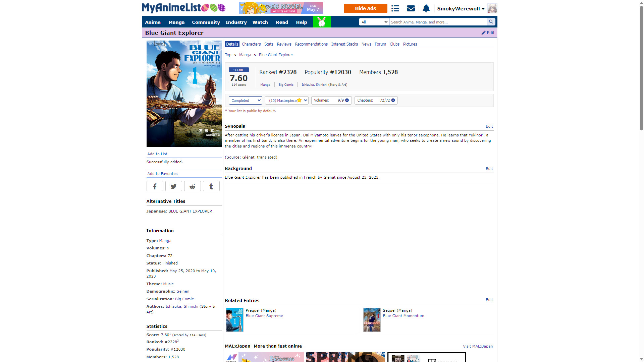Click the search magnifier button

click(491, 22)
